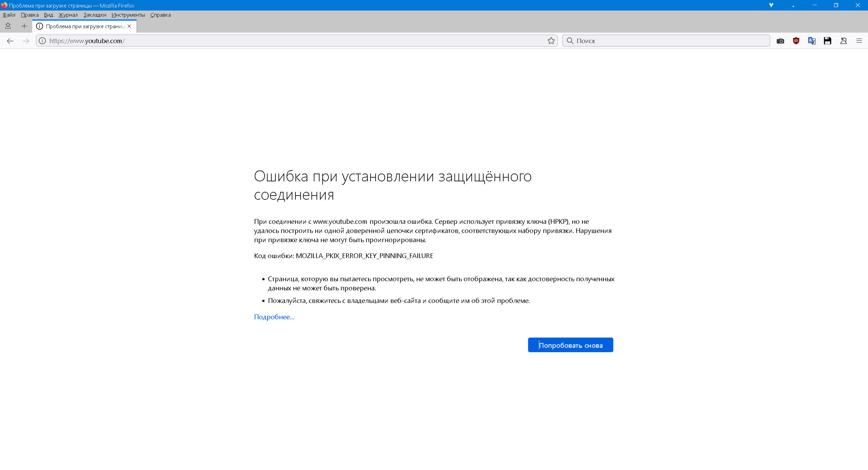Screen dimensions: 868x470
Task: Click the wrench icon in title bar
Action: (771, 5)
